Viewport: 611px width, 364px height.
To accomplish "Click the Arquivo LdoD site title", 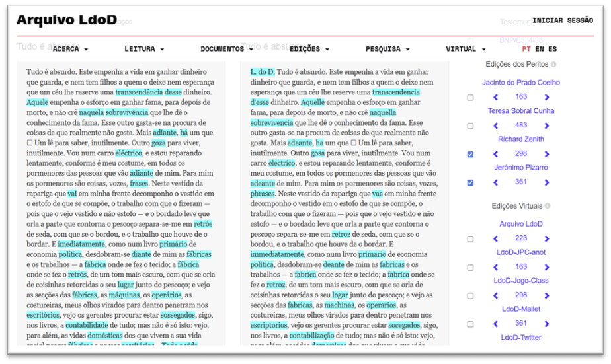I will 67,20.
